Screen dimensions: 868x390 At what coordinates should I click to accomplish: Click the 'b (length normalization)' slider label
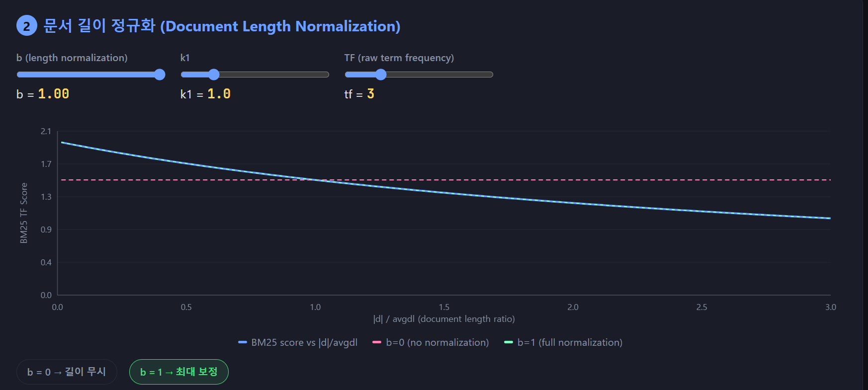(72, 58)
